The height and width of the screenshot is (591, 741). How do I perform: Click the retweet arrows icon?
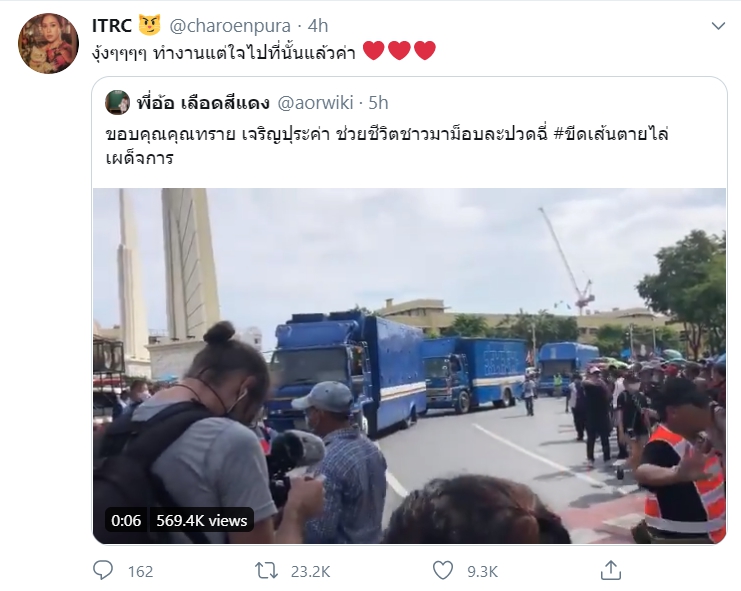(x=267, y=570)
